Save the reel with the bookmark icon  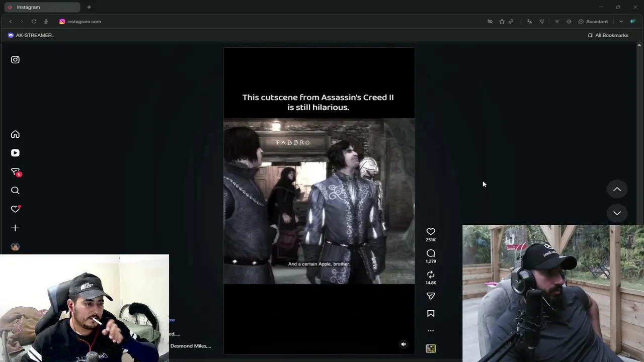431,313
